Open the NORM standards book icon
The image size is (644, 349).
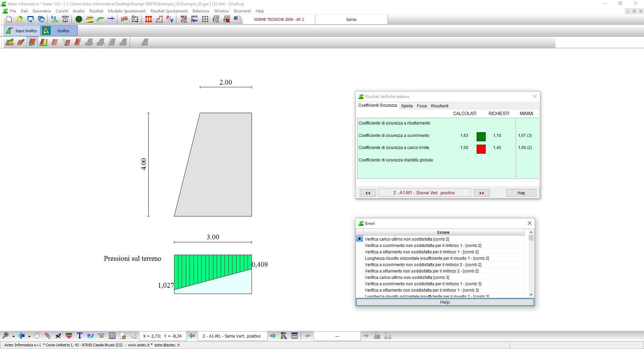(x=65, y=19)
